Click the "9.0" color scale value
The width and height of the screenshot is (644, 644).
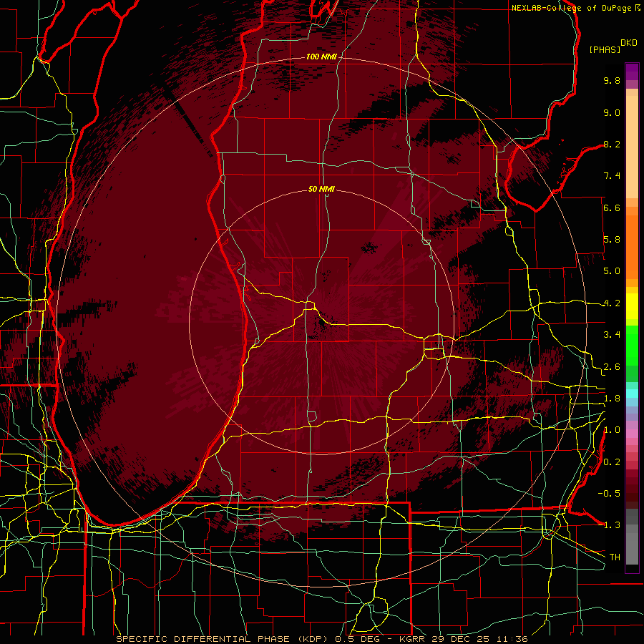click(612, 112)
